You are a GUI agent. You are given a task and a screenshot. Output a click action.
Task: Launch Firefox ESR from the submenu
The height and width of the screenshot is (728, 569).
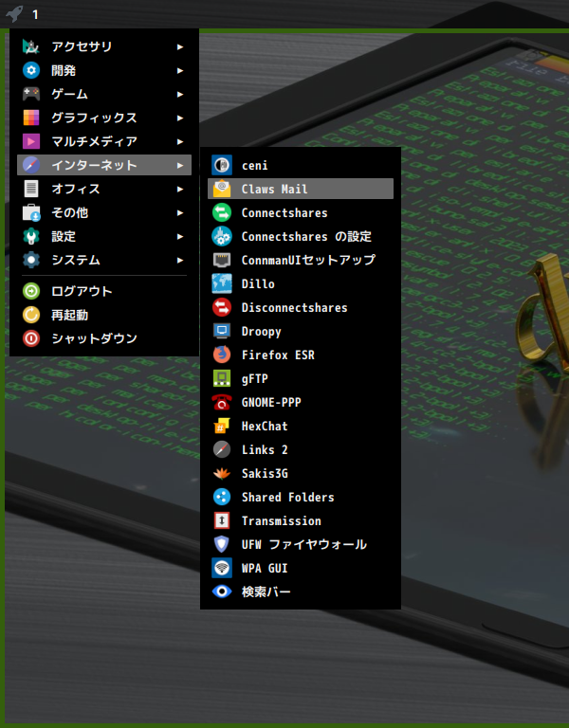[301, 355]
